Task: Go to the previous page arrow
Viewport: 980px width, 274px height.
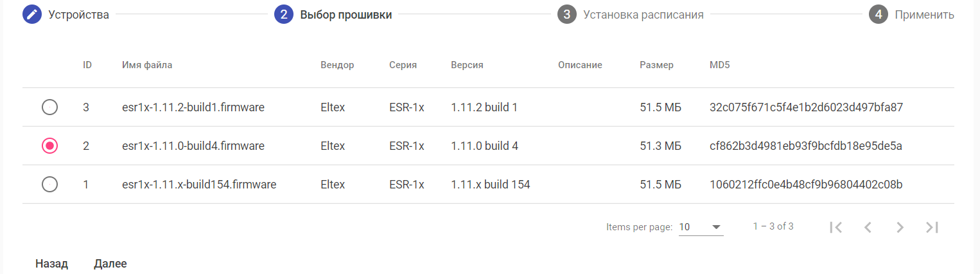Action: pyautogui.click(x=868, y=227)
